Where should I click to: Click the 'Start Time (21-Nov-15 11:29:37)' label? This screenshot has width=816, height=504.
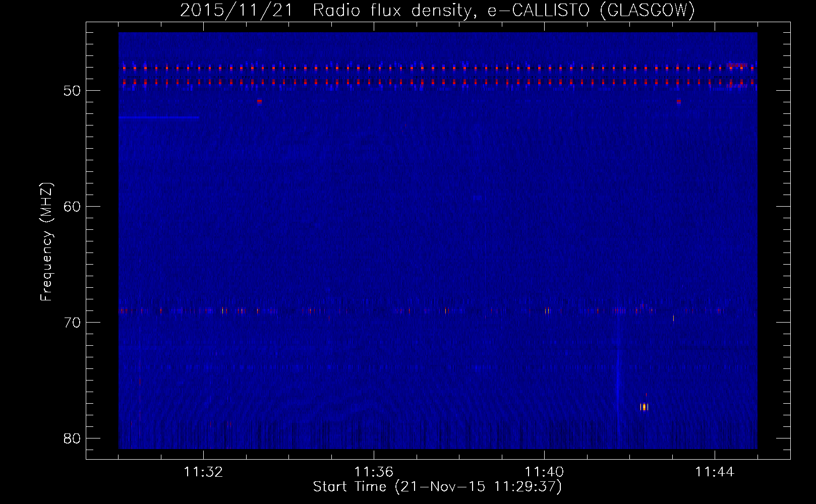pos(437,487)
